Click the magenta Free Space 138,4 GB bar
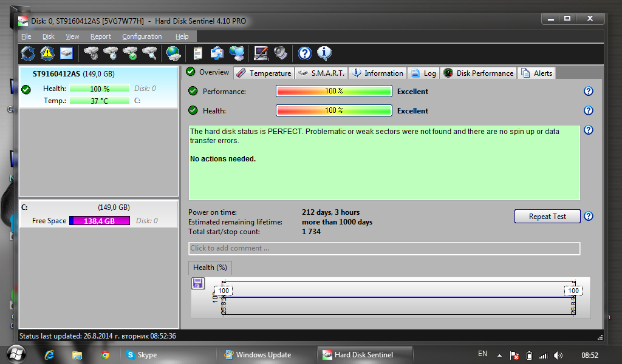 (100, 221)
